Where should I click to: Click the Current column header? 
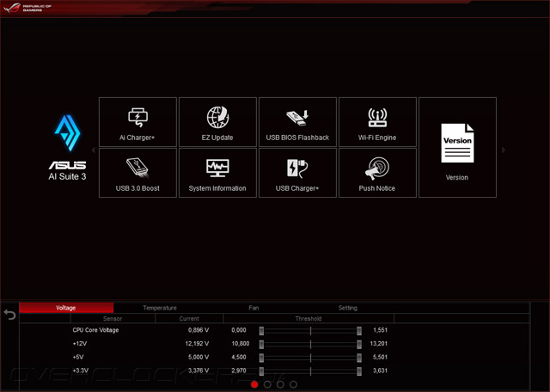click(x=189, y=319)
